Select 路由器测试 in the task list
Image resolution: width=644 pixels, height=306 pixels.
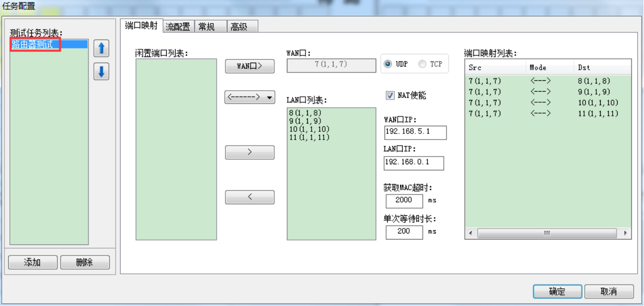(x=33, y=44)
